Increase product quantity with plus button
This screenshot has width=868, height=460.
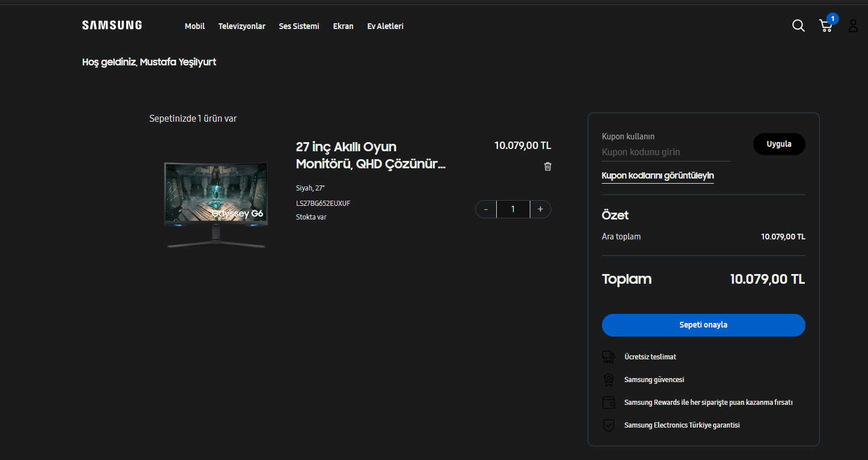click(x=541, y=209)
